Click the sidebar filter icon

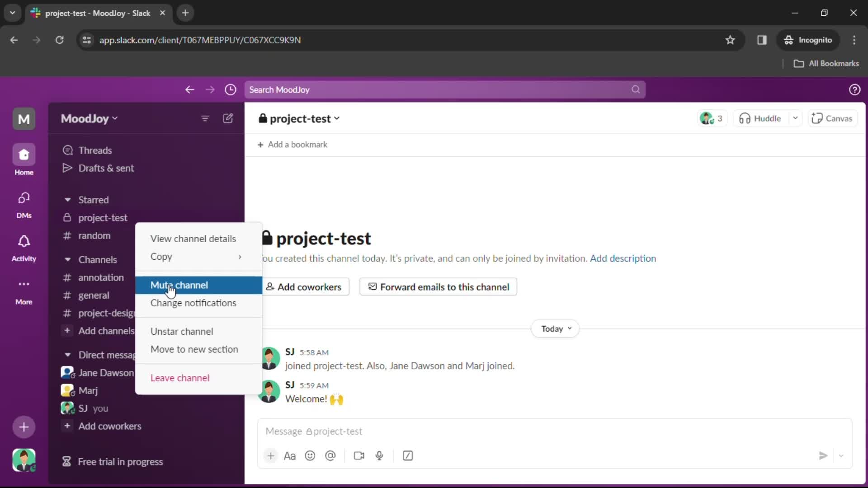205,118
